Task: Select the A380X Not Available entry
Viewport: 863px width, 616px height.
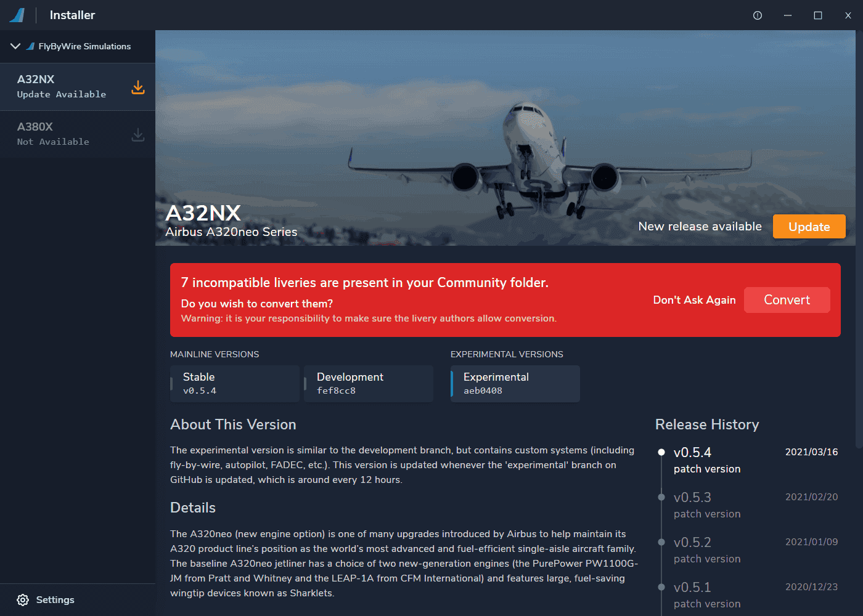Action: [78, 134]
